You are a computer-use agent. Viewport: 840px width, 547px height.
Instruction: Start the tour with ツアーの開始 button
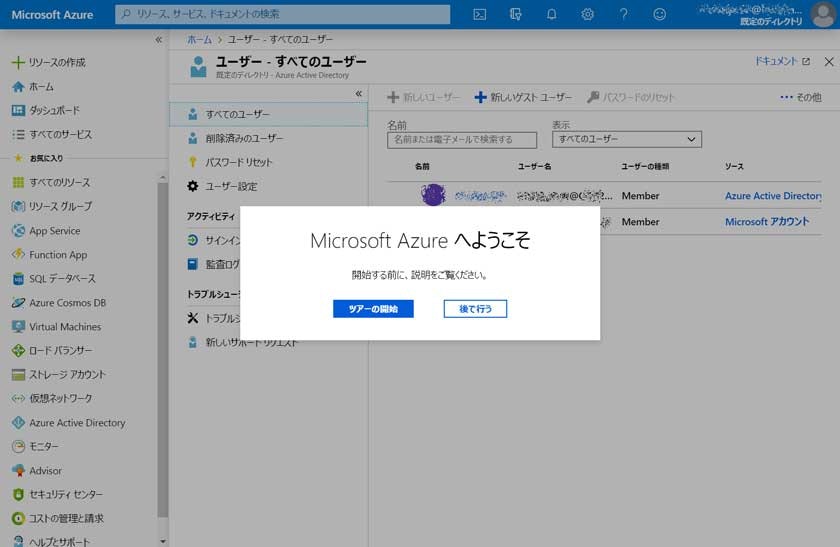pos(373,309)
